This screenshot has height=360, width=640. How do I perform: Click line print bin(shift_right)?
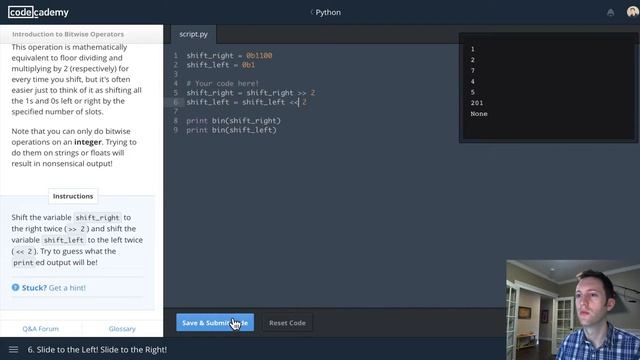[233, 121]
